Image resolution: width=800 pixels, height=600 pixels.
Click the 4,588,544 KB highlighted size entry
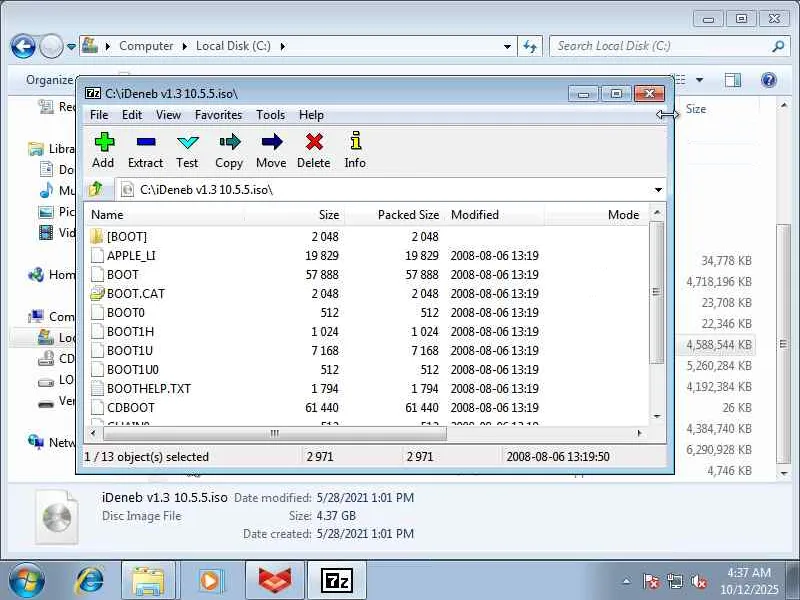tap(719, 345)
